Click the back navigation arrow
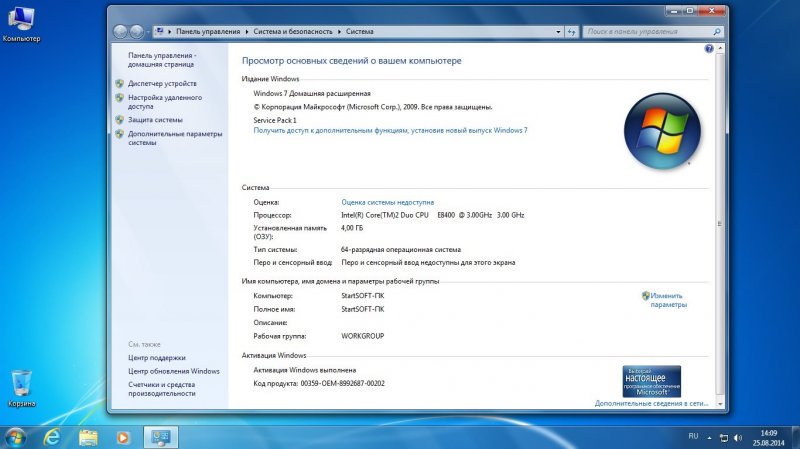This screenshot has width=800, height=449. tap(120, 32)
